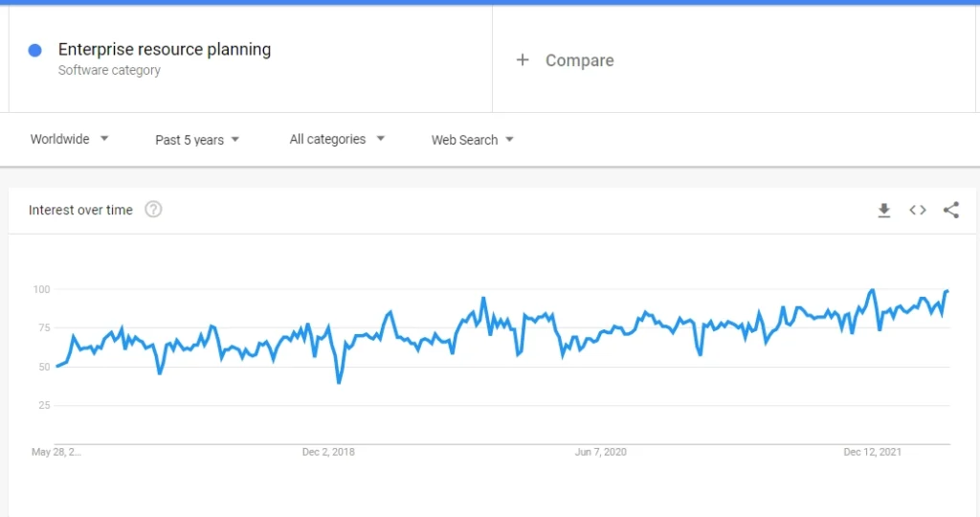Click the plus icon beside Compare
This screenshot has height=517, width=980.
(x=523, y=60)
